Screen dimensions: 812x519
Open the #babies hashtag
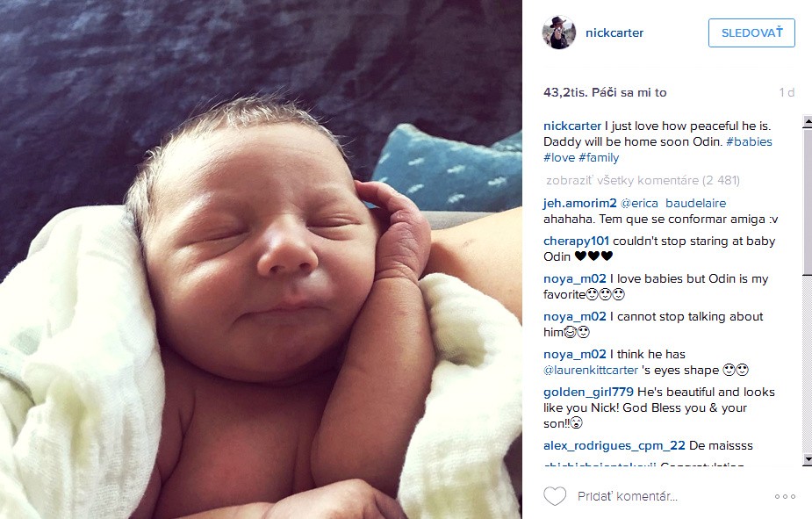coord(749,141)
